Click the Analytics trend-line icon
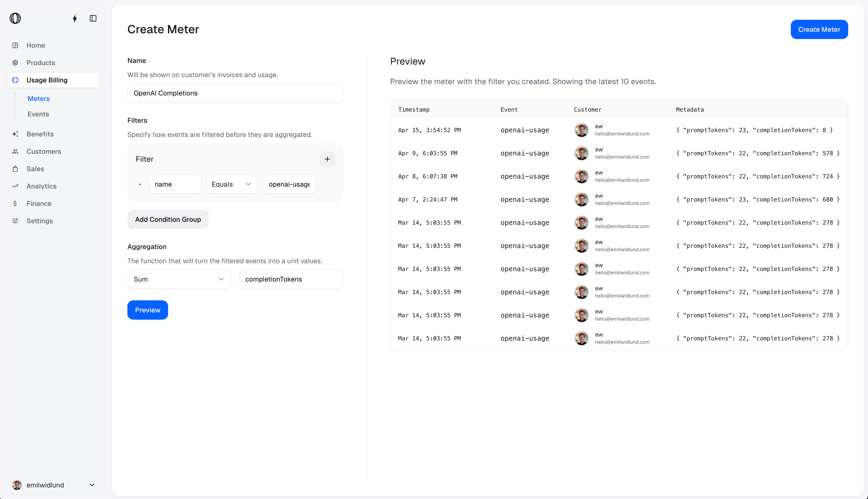868x499 pixels. [x=15, y=186]
